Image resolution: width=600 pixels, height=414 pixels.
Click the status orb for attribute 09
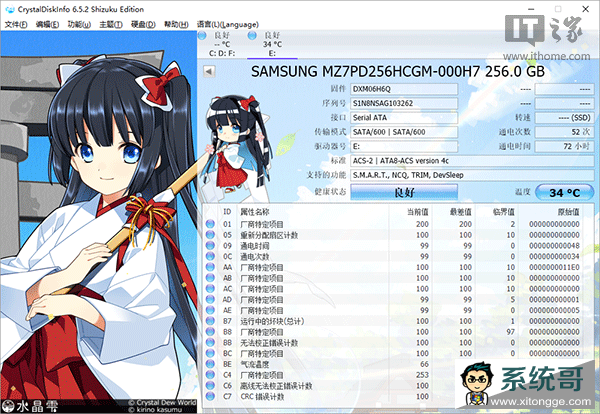(210, 245)
